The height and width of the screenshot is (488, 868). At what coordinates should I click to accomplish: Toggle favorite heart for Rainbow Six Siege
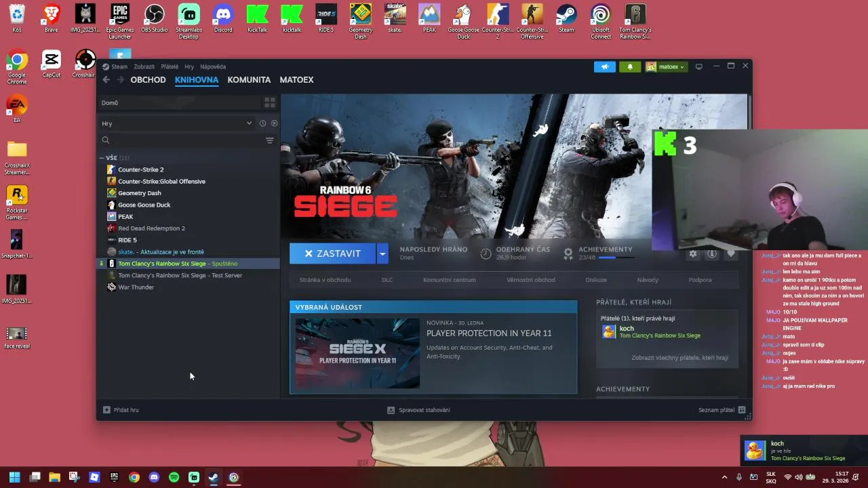(731, 253)
